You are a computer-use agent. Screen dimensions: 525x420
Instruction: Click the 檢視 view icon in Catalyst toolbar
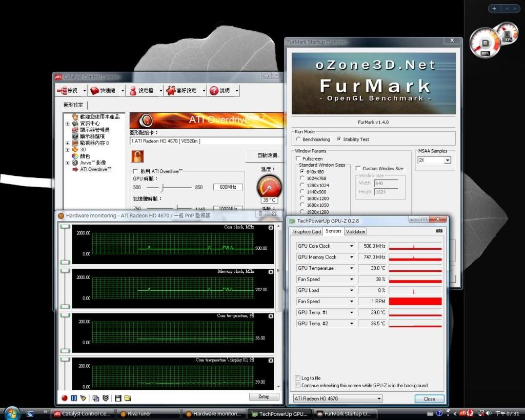62,90
